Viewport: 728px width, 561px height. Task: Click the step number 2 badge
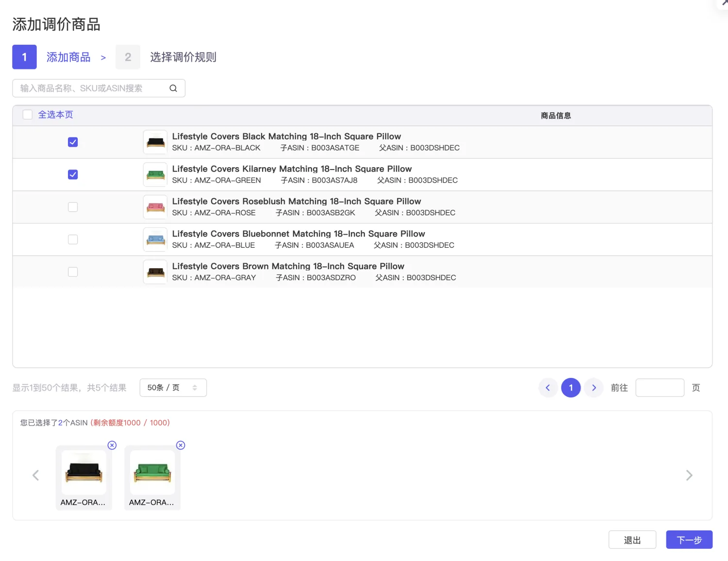[128, 57]
